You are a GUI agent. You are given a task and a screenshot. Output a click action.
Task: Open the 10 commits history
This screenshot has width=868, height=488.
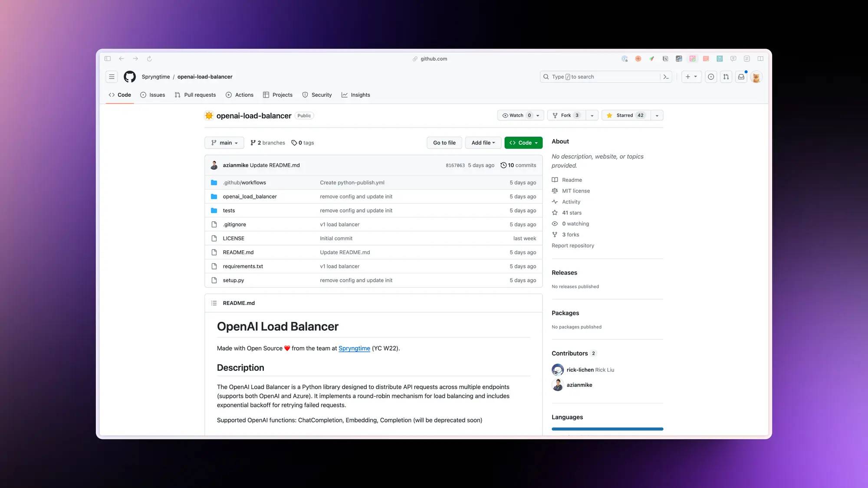[518, 165]
